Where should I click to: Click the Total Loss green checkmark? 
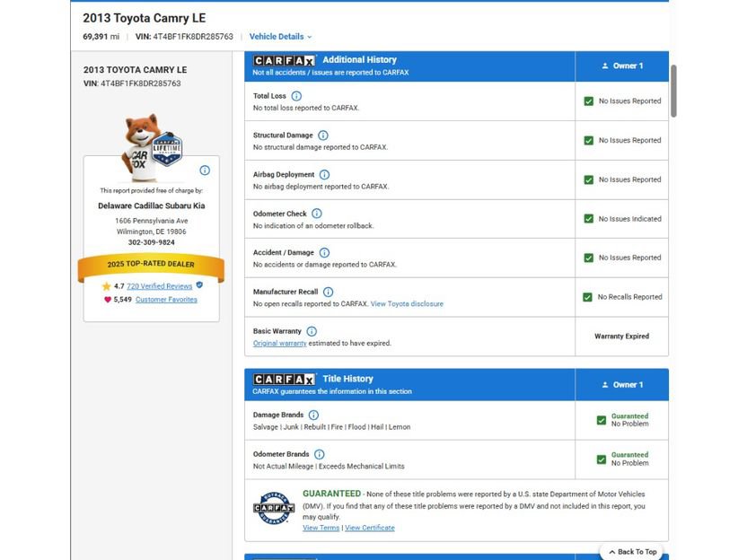[x=589, y=101]
